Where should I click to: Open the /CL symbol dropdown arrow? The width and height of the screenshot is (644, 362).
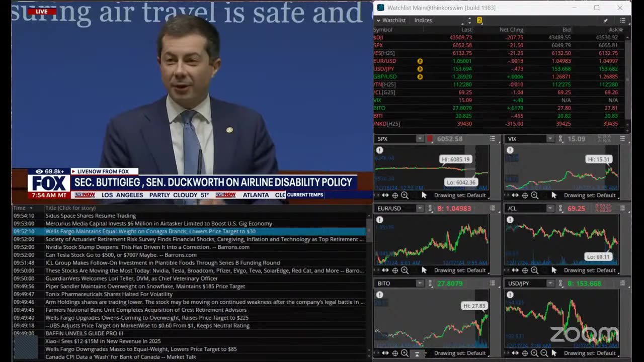pos(550,208)
